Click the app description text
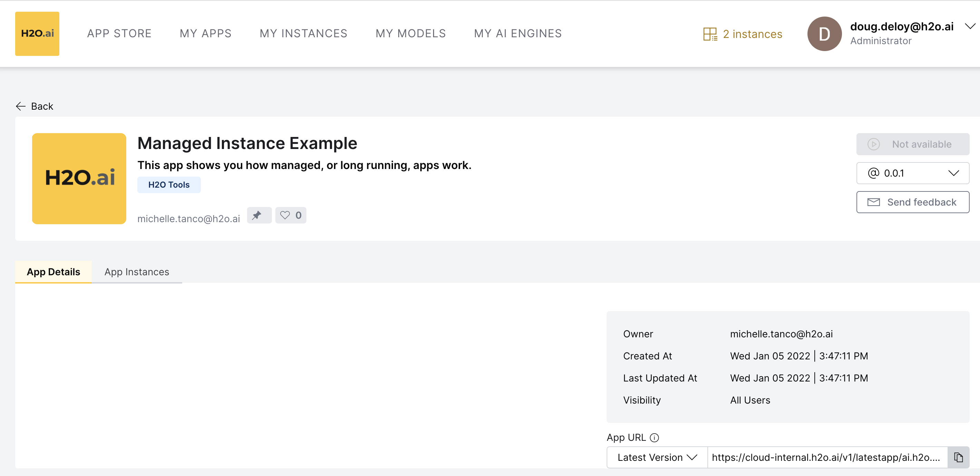The height and width of the screenshot is (476, 980). 304,165
